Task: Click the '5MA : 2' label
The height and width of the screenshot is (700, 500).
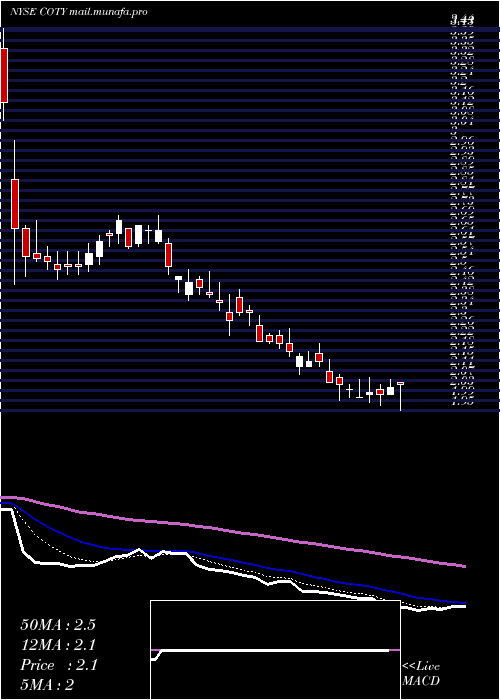Action: tap(47, 685)
